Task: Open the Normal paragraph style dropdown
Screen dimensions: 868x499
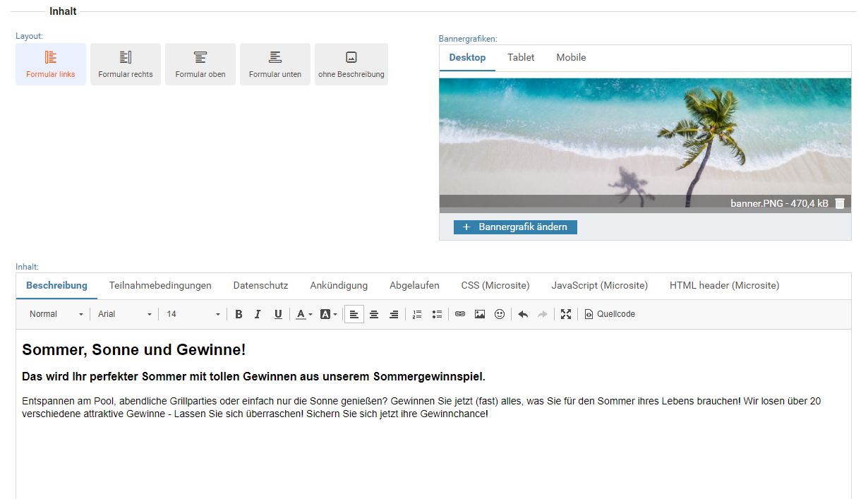Action: [56, 314]
